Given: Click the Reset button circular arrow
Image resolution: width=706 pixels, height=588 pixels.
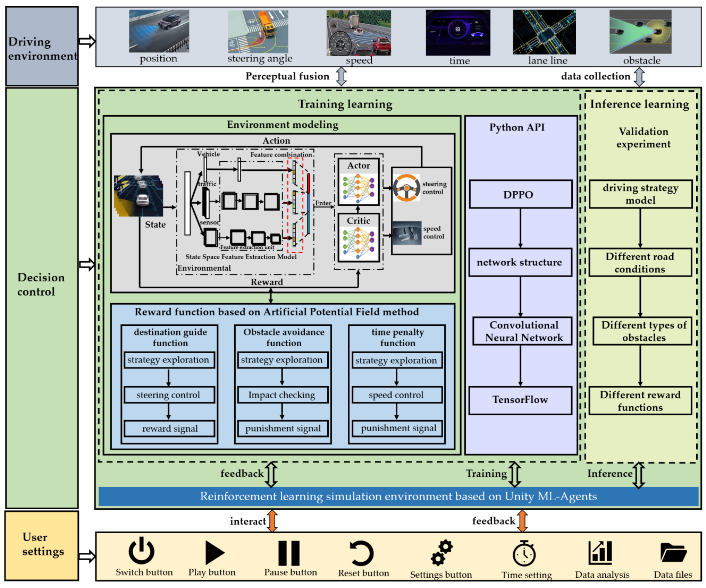Looking at the screenshot, I should pos(361,553).
